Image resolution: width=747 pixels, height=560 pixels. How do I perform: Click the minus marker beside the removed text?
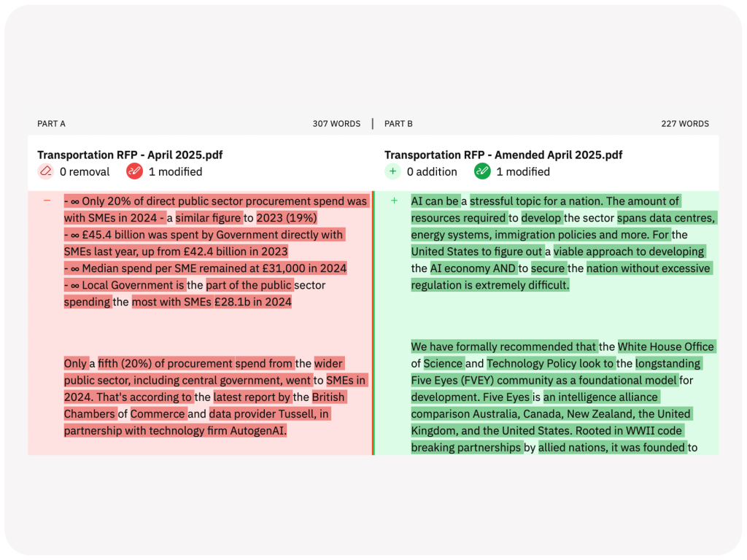(45, 201)
